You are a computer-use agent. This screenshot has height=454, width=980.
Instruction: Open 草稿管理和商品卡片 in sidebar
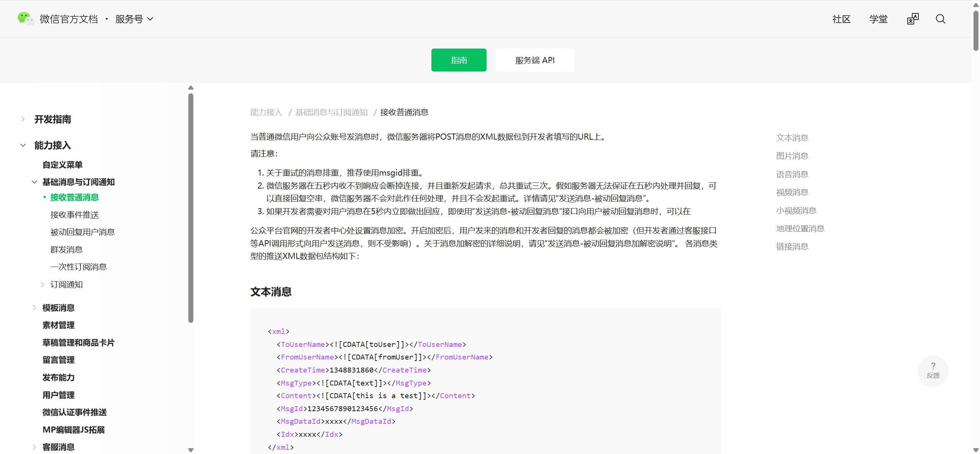point(78,343)
